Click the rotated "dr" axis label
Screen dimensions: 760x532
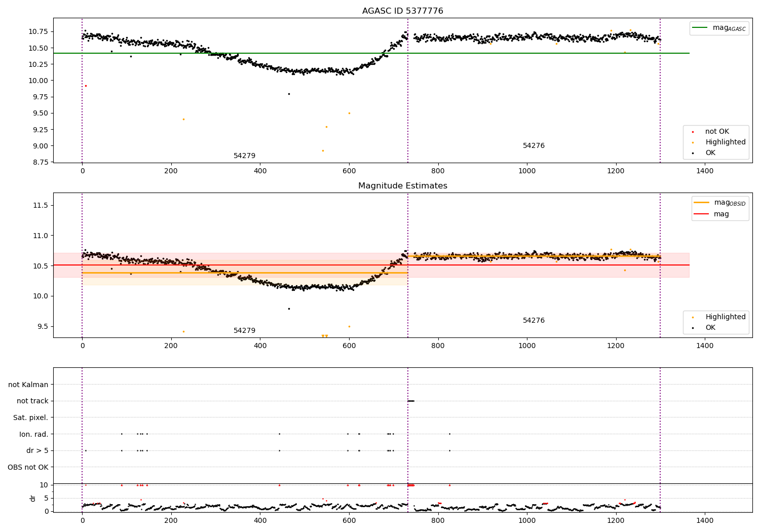pos(33,499)
